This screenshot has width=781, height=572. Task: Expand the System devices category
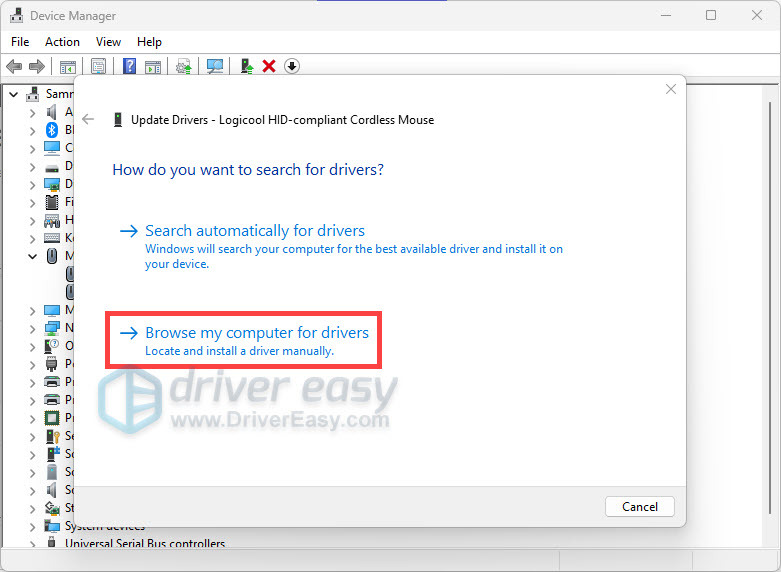[33, 526]
